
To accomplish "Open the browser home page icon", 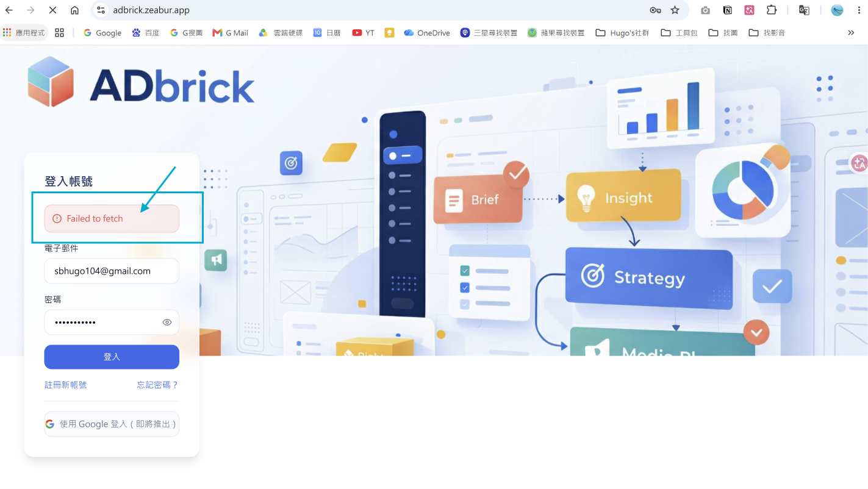I will coord(74,10).
